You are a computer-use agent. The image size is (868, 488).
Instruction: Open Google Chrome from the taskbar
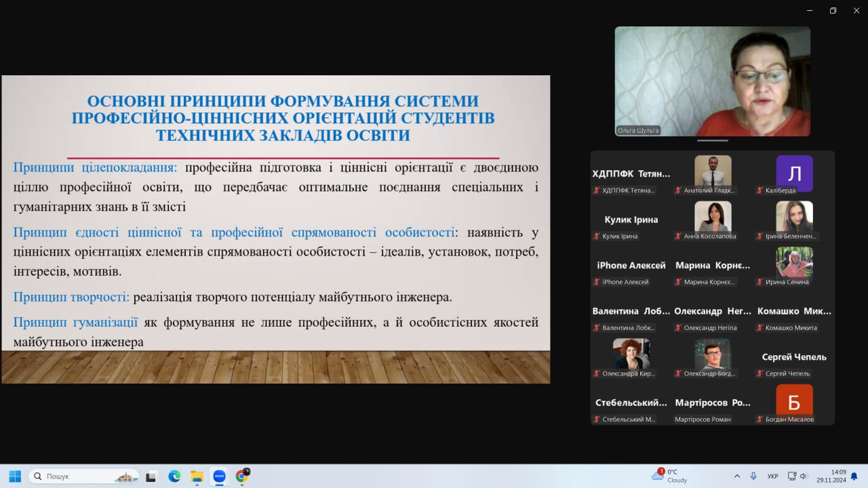241,476
